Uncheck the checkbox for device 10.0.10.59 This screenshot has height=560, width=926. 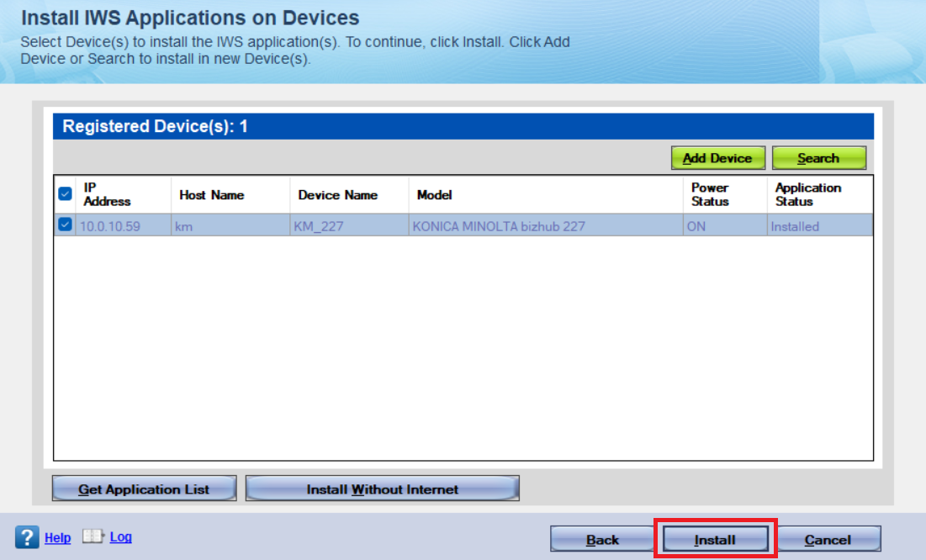point(65,225)
